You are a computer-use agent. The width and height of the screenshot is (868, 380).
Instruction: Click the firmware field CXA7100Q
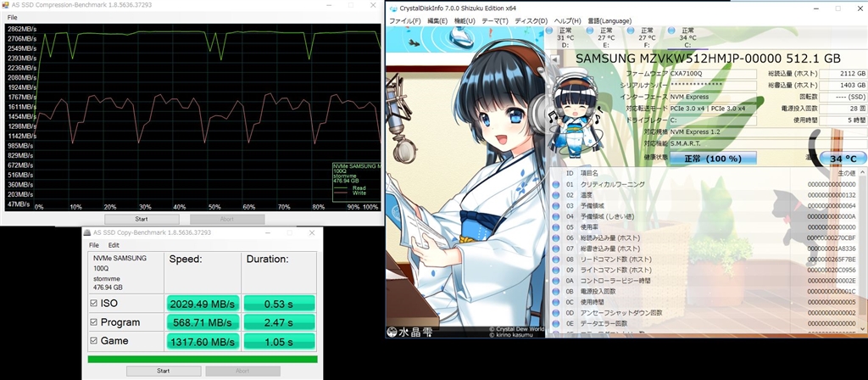pos(712,74)
